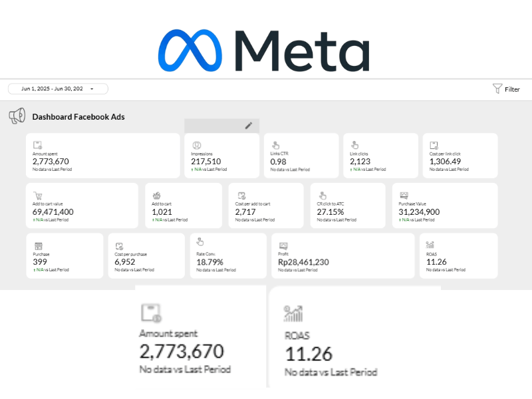Click N/A vs Last Period under Link clicks
This screenshot has height=399, width=532.
point(368,170)
